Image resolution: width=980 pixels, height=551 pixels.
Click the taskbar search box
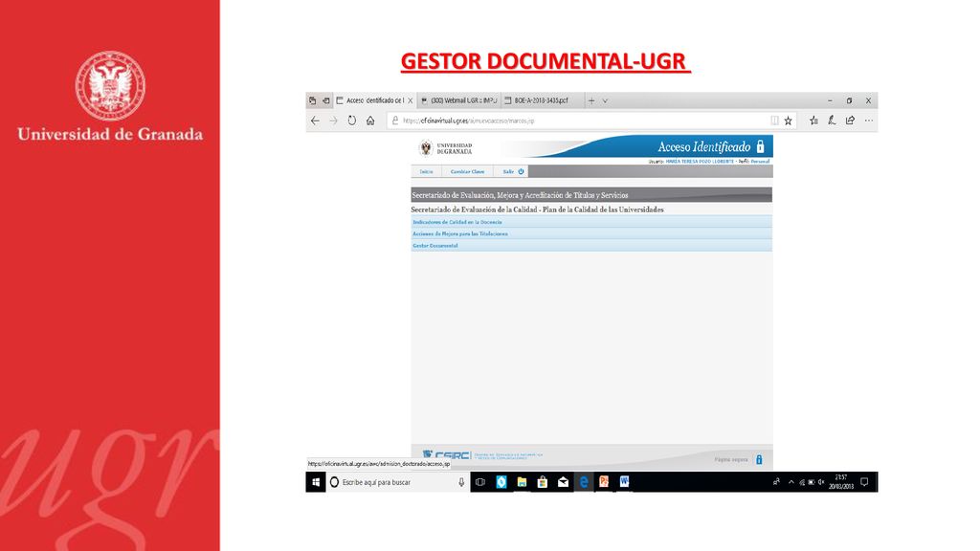pyautogui.click(x=397, y=482)
